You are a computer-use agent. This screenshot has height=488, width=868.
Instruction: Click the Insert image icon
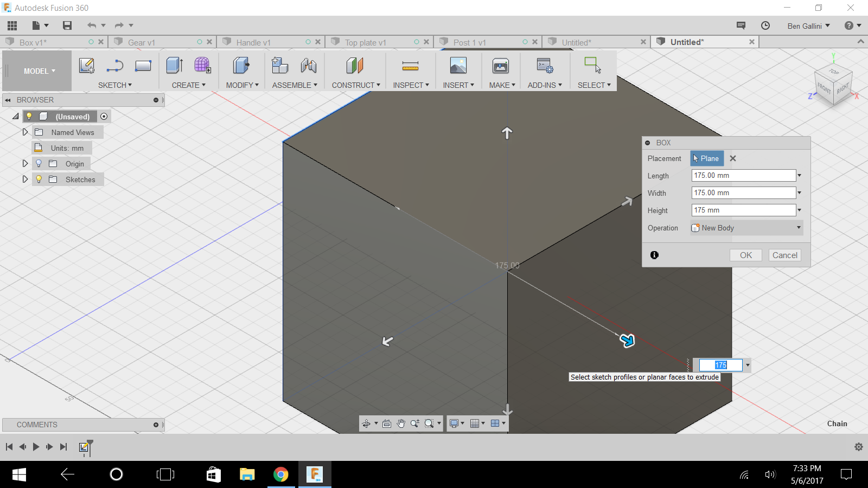tap(458, 66)
